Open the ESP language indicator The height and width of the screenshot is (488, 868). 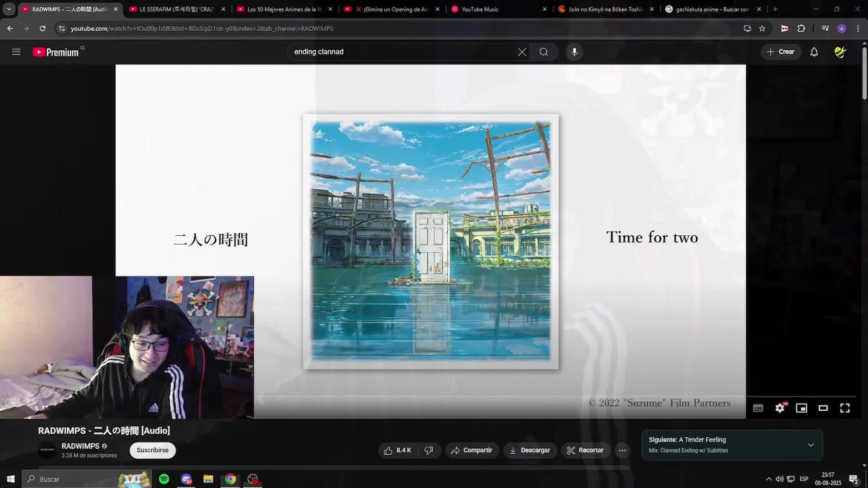click(804, 479)
